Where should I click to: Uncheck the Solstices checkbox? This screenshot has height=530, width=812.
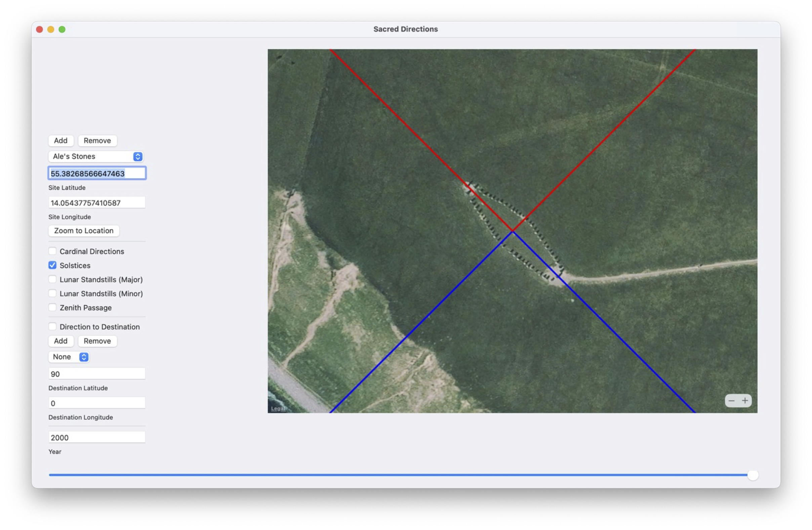52,266
